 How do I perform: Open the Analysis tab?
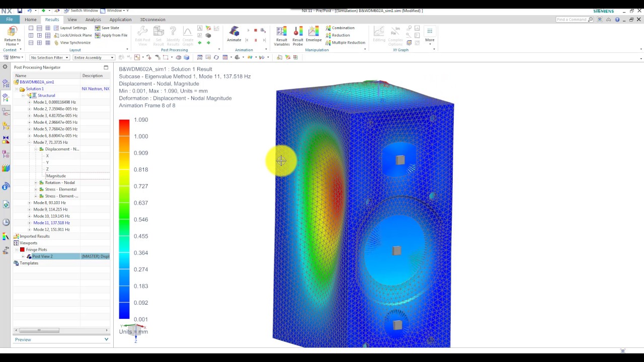point(93,20)
